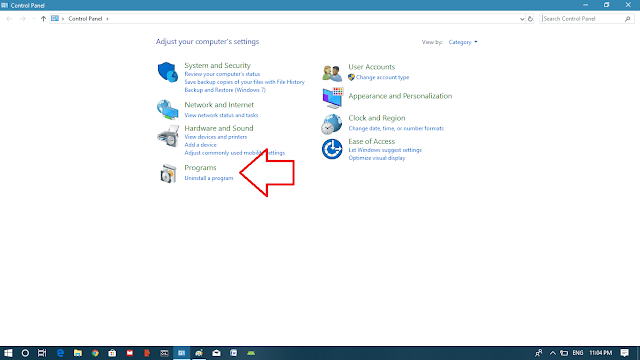This screenshot has height=360, width=640.
Task: Open the Action Center notifications icon
Action: coord(624,353)
